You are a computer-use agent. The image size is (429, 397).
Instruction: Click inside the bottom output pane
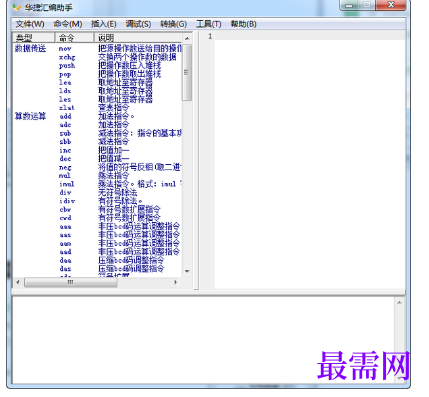coord(203,339)
